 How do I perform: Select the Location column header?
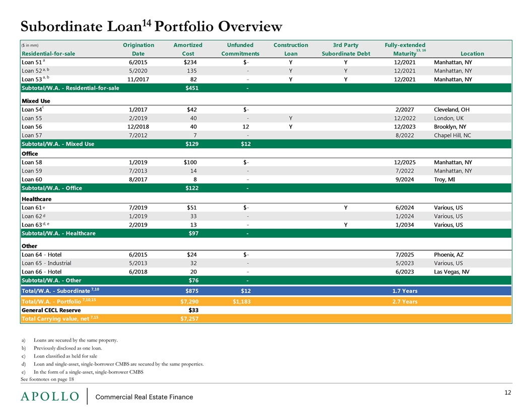472,53
